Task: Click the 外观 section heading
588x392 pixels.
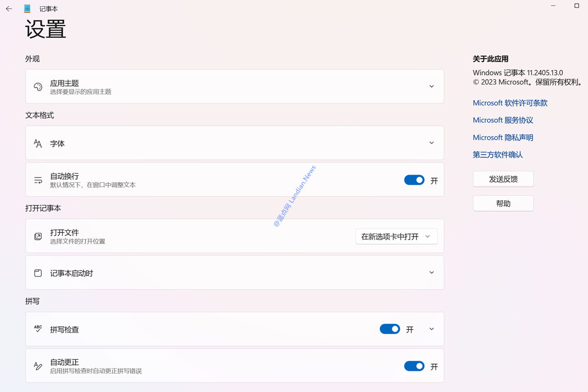Action: click(x=32, y=59)
